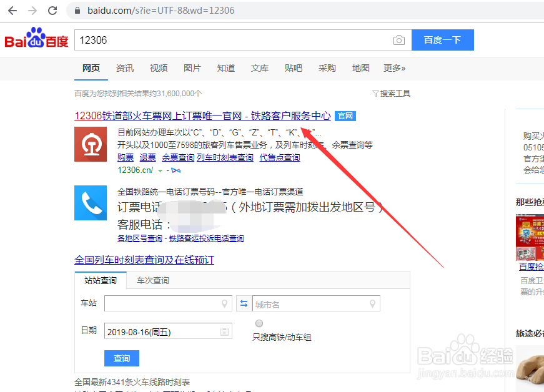Click the 搜索工具 text
Screen dimensions: 544x392
click(395, 94)
